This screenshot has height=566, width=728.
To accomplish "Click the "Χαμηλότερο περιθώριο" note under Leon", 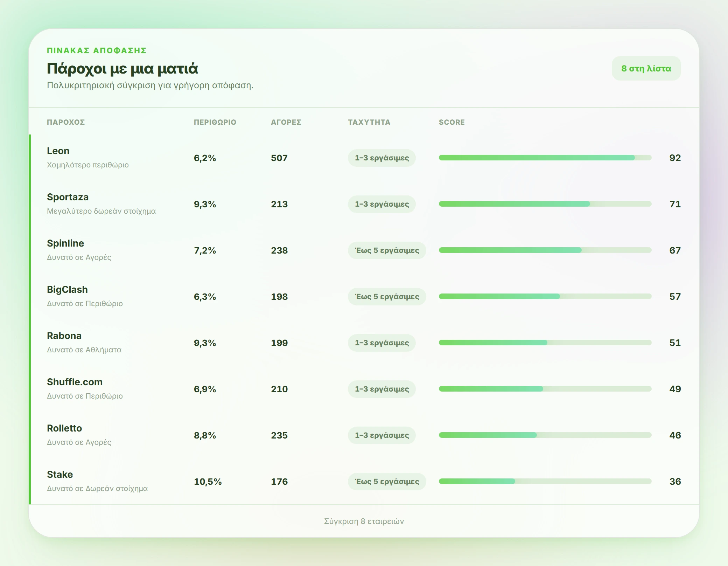I will click(x=88, y=165).
